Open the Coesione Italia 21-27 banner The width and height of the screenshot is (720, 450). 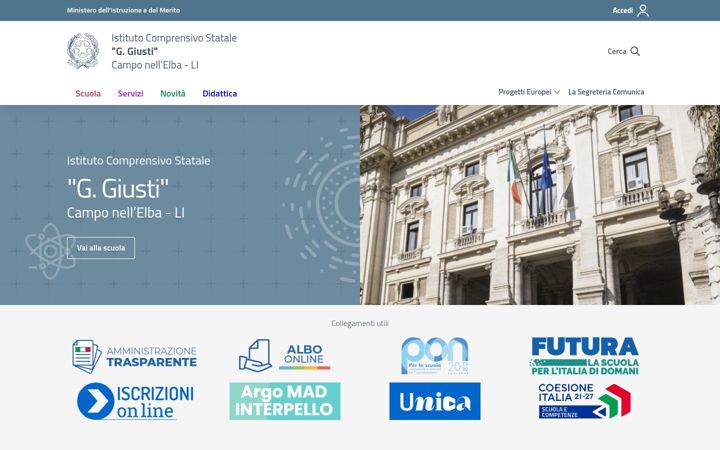tap(585, 401)
